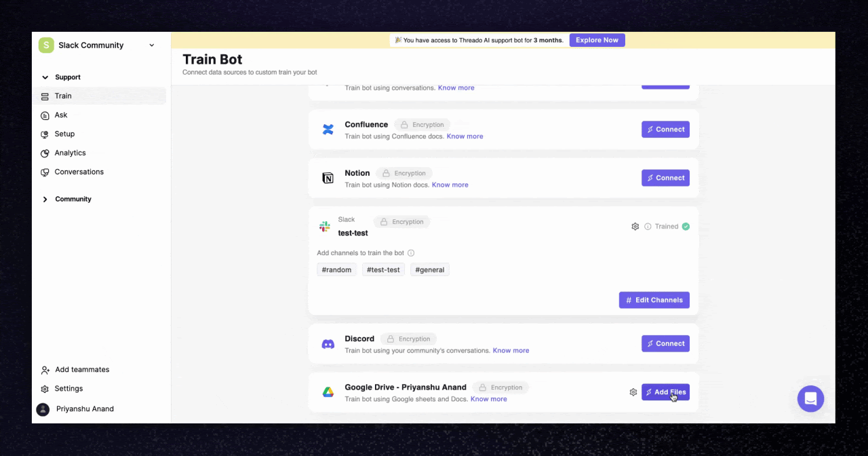The width and height of the screenshot is (868, 456).
Task: Open Know more link for Google Drive
Action: click(x=488, y=399)
